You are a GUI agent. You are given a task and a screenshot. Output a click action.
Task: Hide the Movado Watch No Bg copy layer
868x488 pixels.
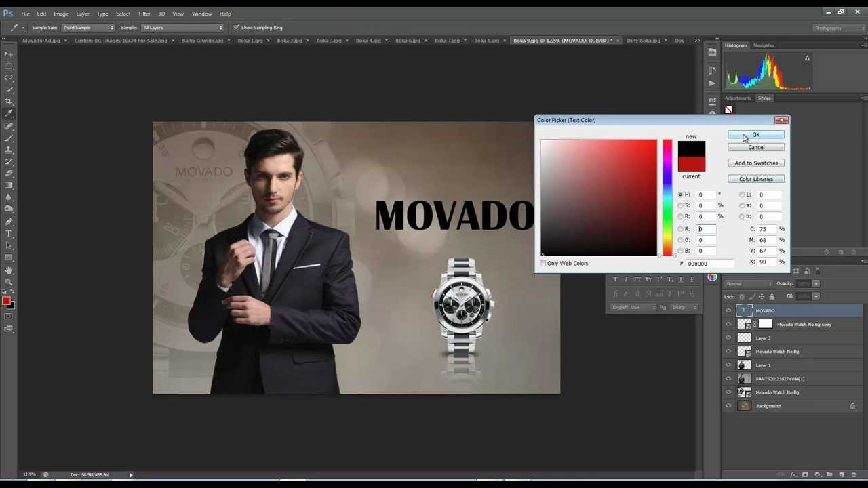tap(728, 324)
